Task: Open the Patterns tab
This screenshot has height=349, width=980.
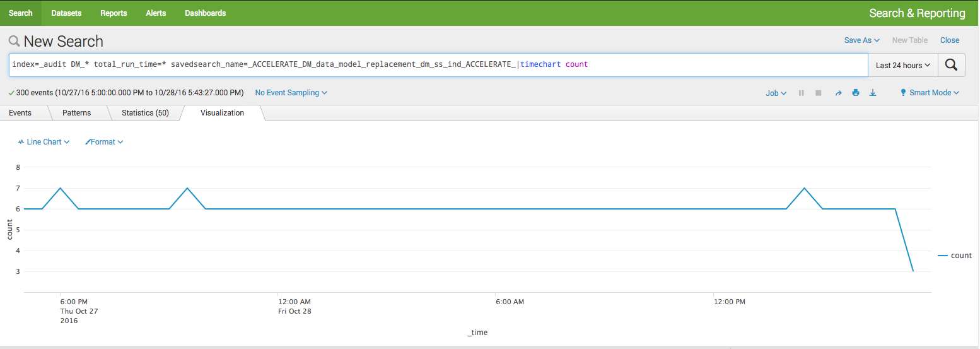Action: click(77, 113)
